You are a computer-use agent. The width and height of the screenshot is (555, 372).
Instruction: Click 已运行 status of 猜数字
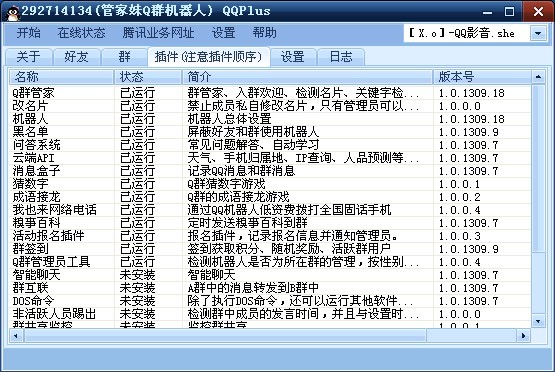click(x=137, y=184)
